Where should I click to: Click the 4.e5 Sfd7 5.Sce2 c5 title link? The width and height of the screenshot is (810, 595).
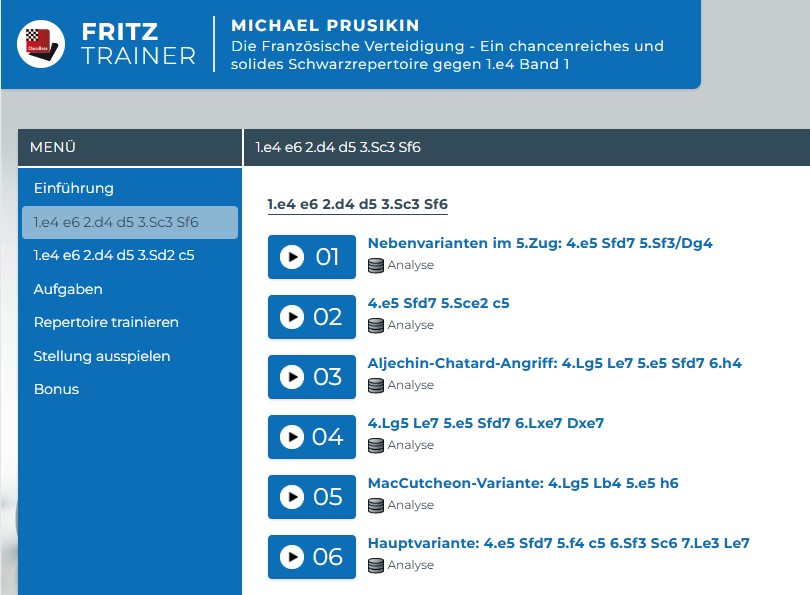[x=439, y=303]
